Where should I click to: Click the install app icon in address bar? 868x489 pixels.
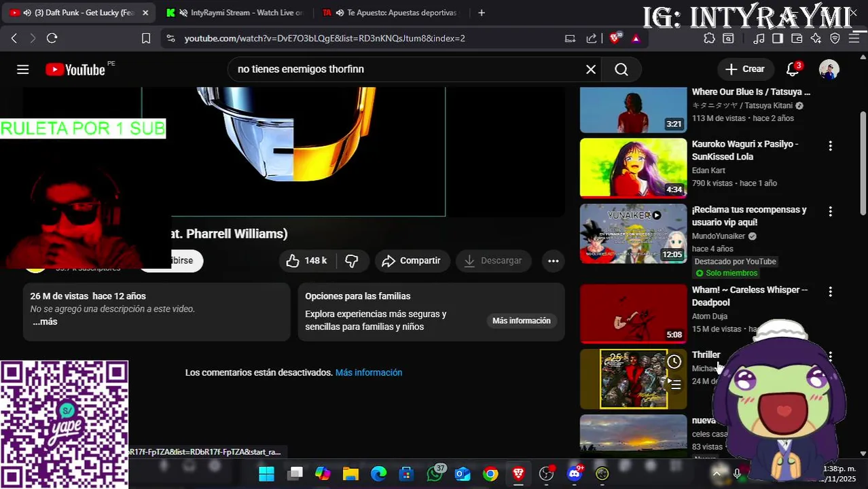[x=571, y=38]
